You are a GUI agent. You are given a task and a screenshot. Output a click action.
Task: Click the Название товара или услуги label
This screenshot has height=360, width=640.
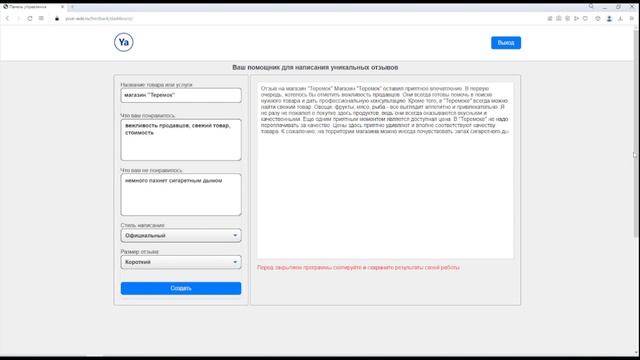156,84
